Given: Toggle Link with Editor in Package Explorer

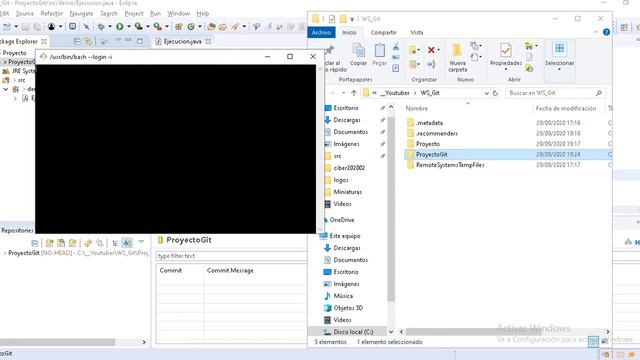Looking at the screenshot, I should 88,41.
